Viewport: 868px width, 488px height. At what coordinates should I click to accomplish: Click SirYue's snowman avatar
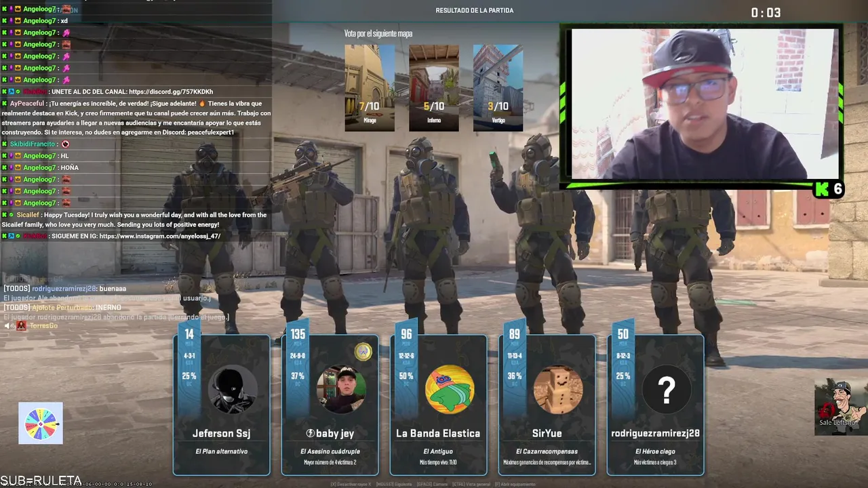point(558,389)
